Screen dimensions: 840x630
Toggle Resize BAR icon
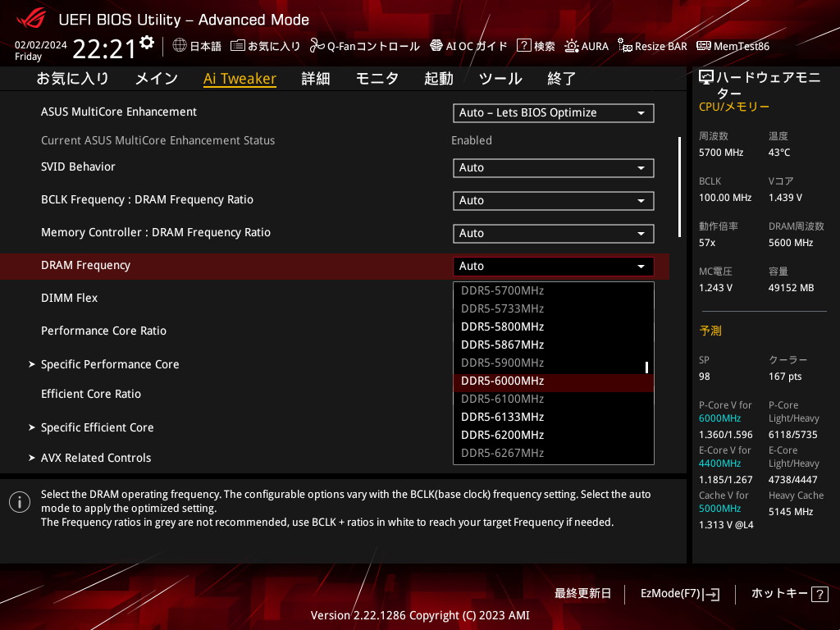[624, 46]
